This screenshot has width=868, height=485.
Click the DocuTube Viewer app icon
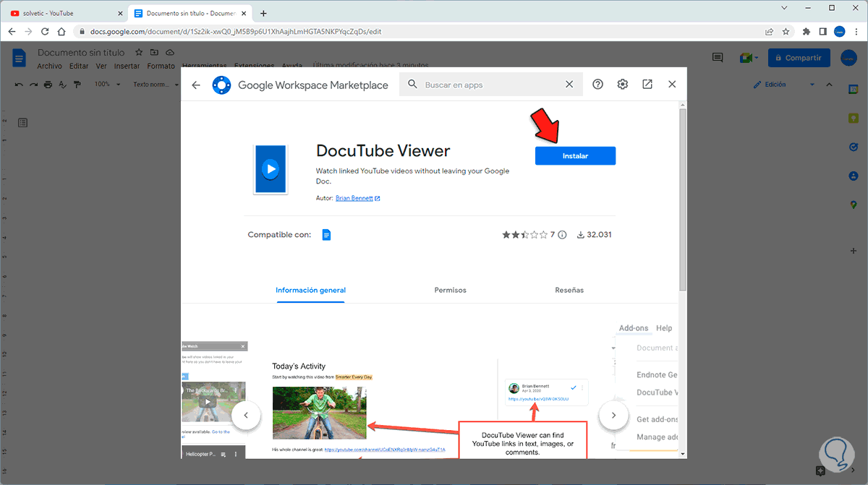271,169
